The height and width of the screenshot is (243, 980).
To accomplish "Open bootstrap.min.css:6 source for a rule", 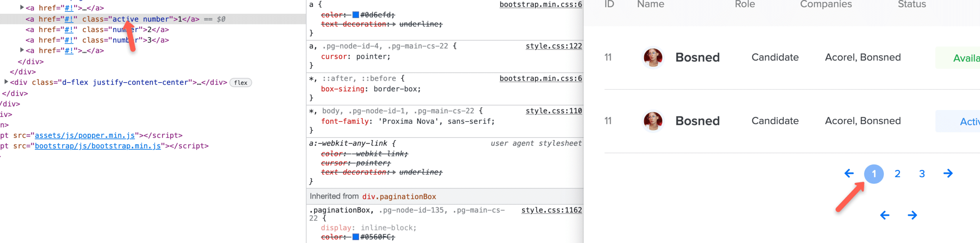I will 541,4.
